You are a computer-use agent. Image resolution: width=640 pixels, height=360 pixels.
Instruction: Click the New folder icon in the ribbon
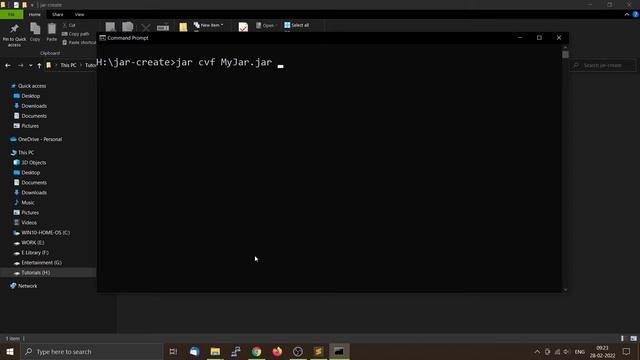pos(183,27)
